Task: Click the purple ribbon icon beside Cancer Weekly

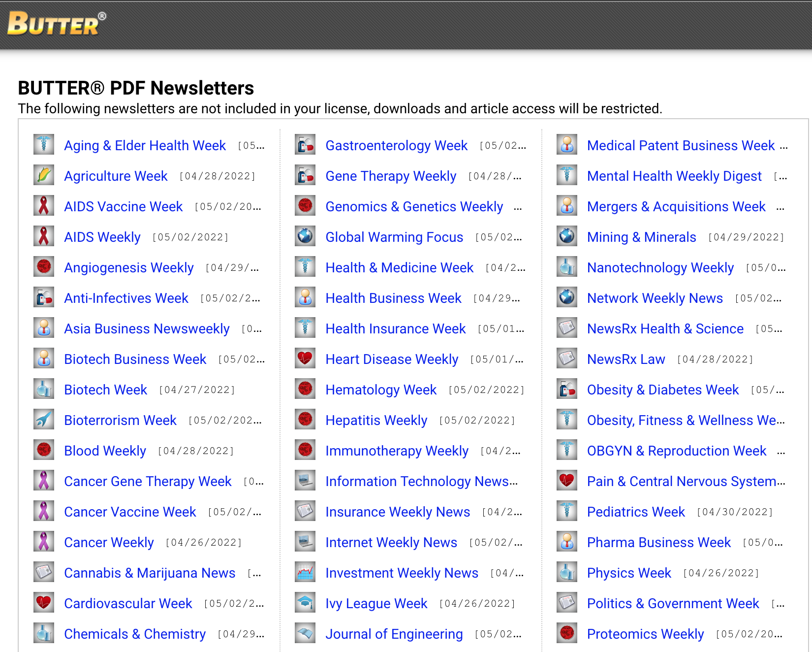Action: point(44,542)
